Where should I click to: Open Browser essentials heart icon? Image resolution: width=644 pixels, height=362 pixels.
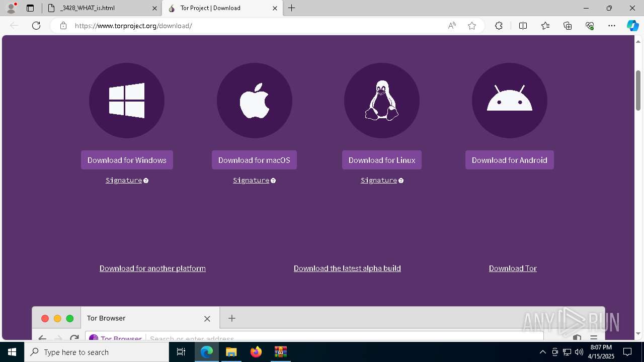(590, 26)
